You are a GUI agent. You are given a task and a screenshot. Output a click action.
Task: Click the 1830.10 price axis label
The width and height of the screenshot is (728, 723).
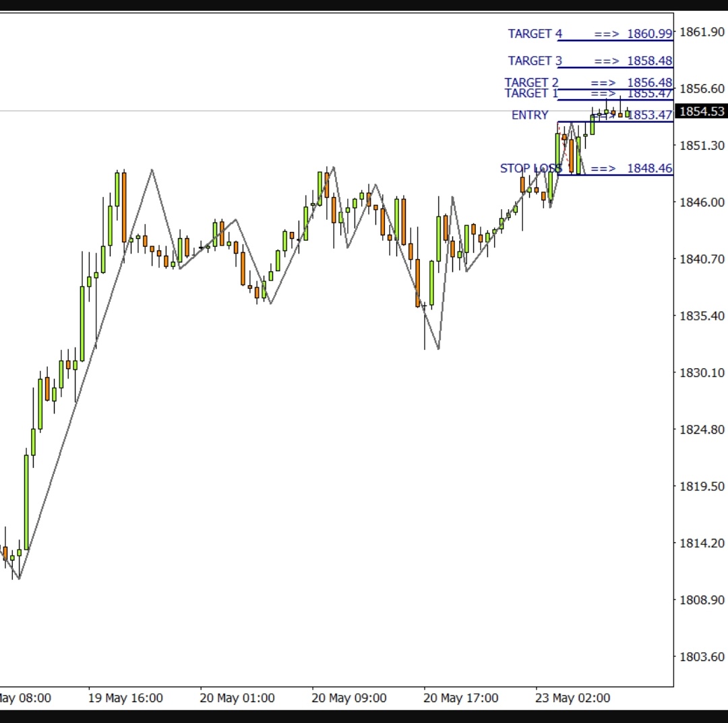(702, 373)
